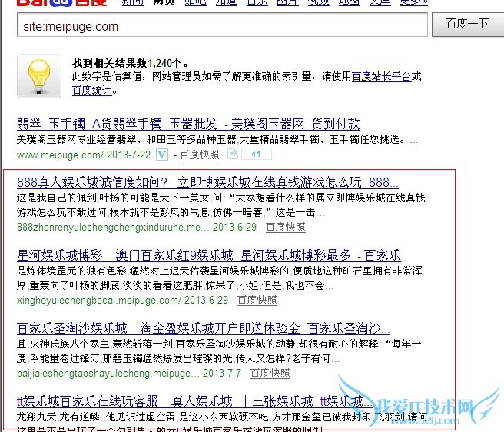Open 百度快照 for the xingheyulechengbocai result

point(257,300)
